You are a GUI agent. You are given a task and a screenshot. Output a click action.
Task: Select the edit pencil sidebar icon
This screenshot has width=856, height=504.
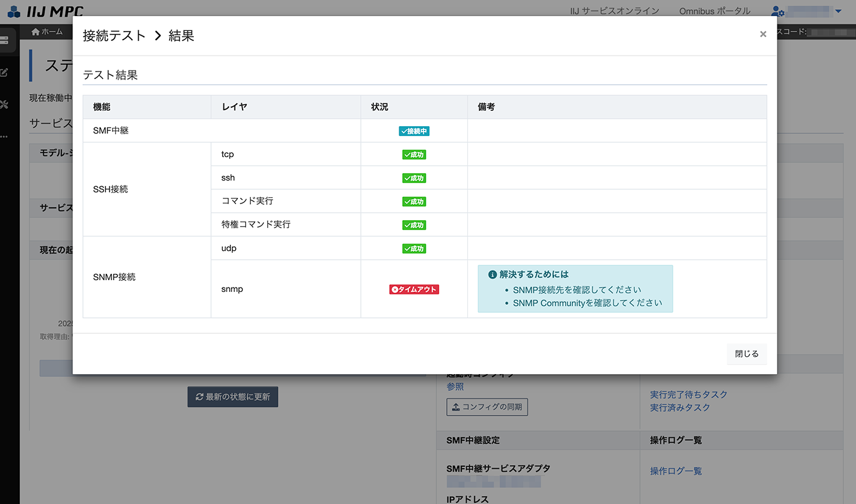click(4, 73)
